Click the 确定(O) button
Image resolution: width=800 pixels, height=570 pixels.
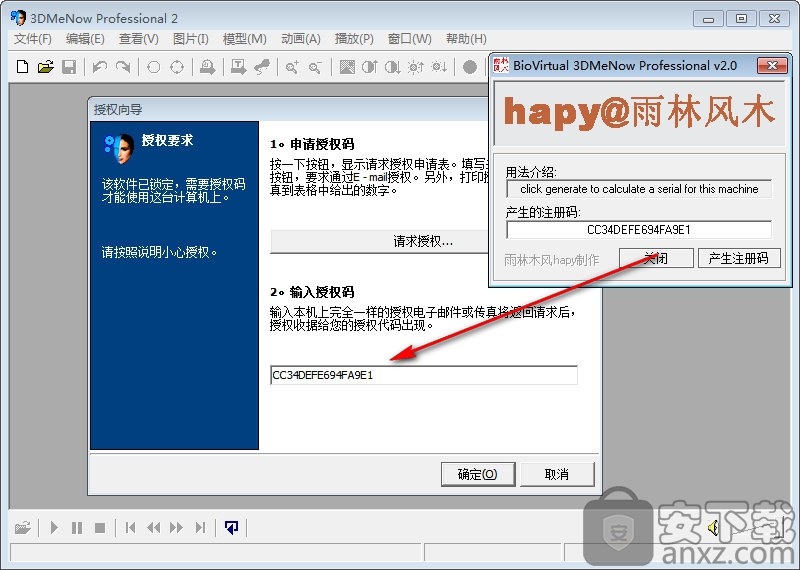point(478,475)
